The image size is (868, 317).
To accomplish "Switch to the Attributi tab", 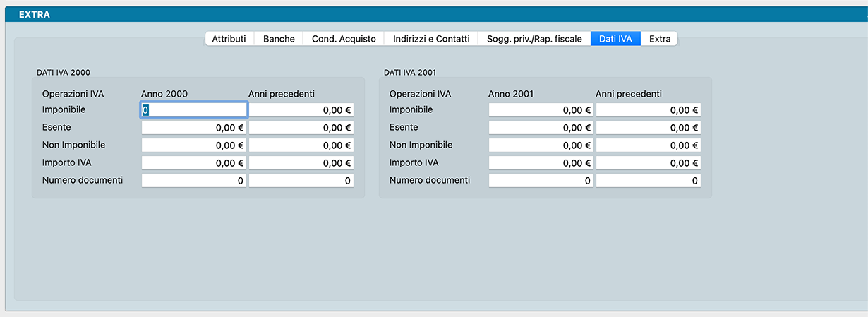I will pos(229,39).
